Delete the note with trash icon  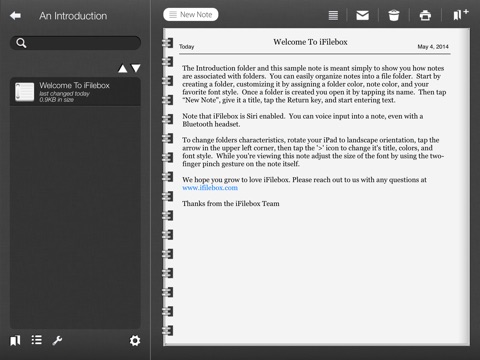[394, 15]
